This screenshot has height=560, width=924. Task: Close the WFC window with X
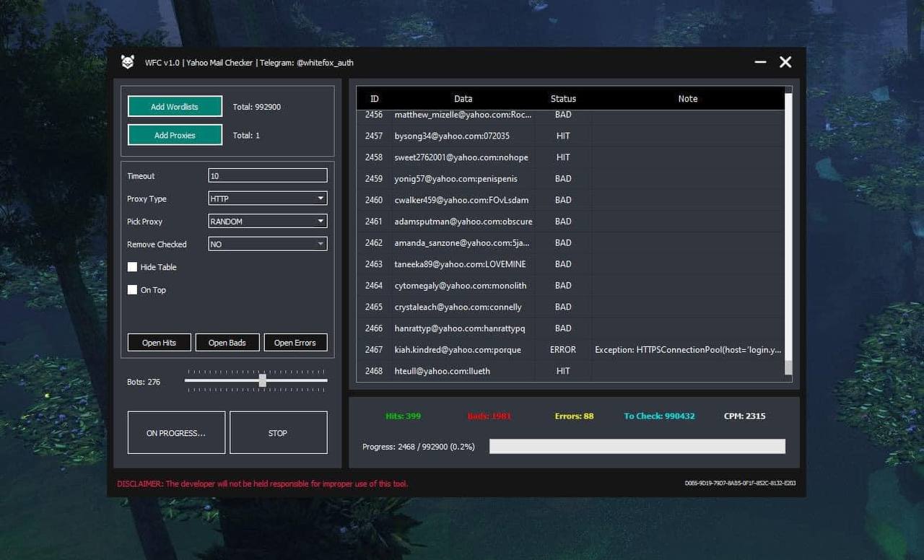point(785,62)
